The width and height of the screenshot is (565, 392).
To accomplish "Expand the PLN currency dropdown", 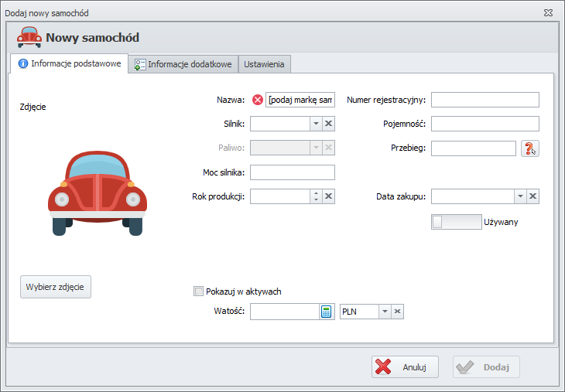I will (x=384, y=311).
